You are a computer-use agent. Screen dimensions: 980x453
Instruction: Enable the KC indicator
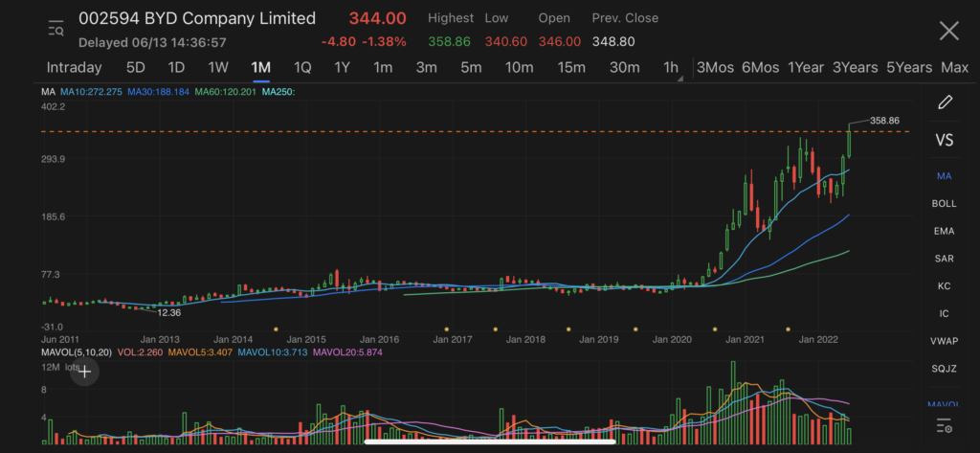945,286
